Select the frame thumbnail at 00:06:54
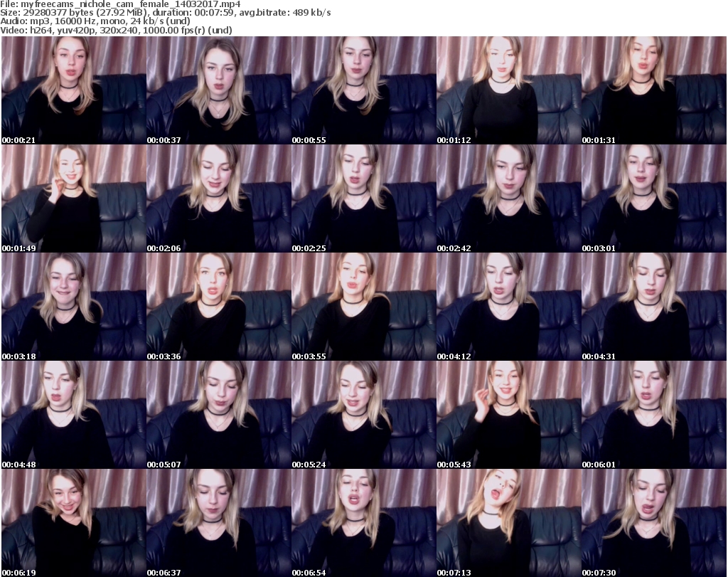Image resolution: width=728 pixels, height=577 pixels. (363, 523)
